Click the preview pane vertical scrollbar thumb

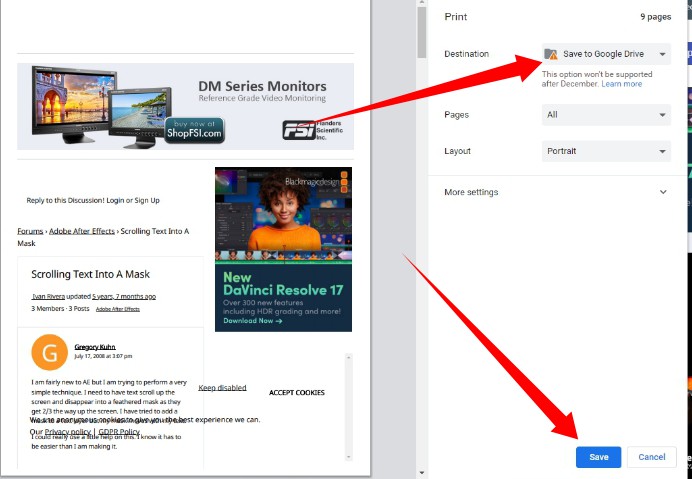coord(421,32)
